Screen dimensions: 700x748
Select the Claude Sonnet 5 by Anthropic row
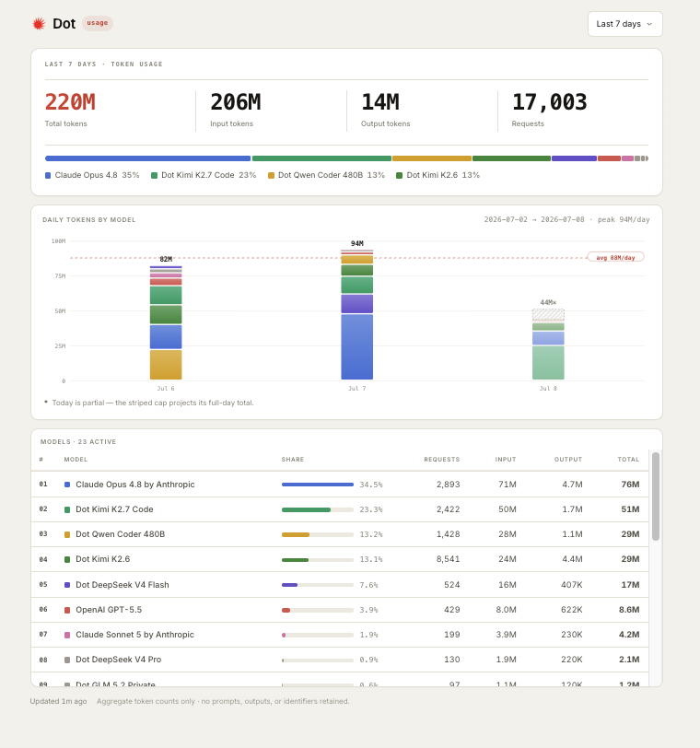pyautogui.click(x=340, y=635)
